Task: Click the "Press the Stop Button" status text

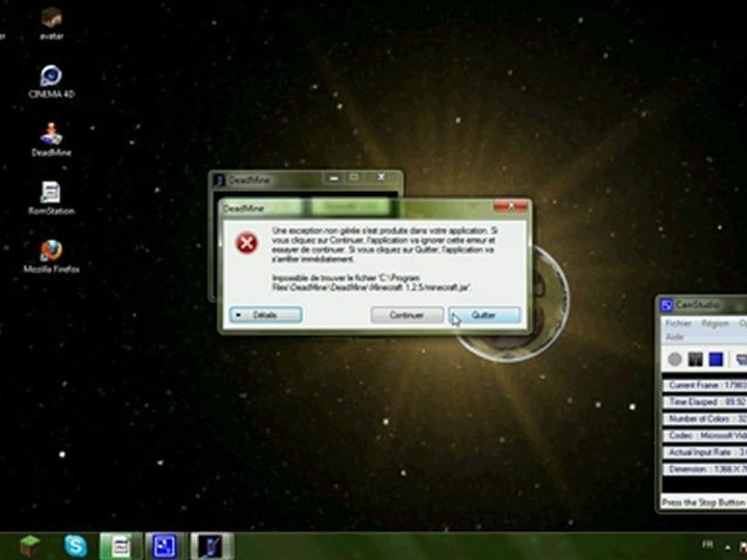Action: [704, 502]
